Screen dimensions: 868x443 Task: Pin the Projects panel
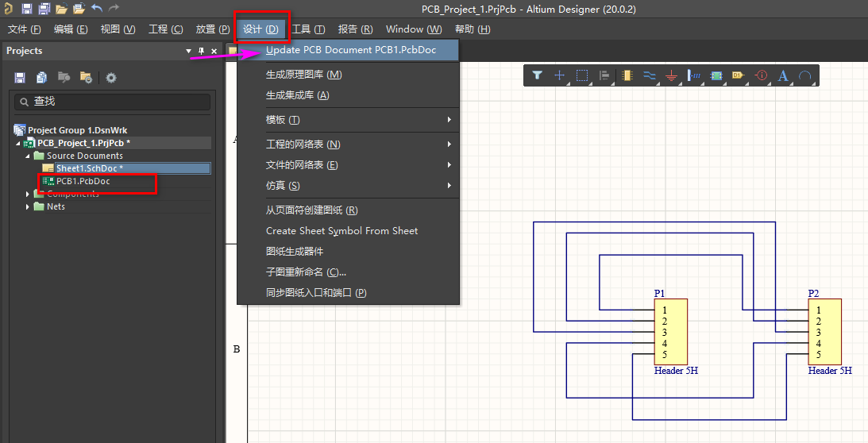202,51
